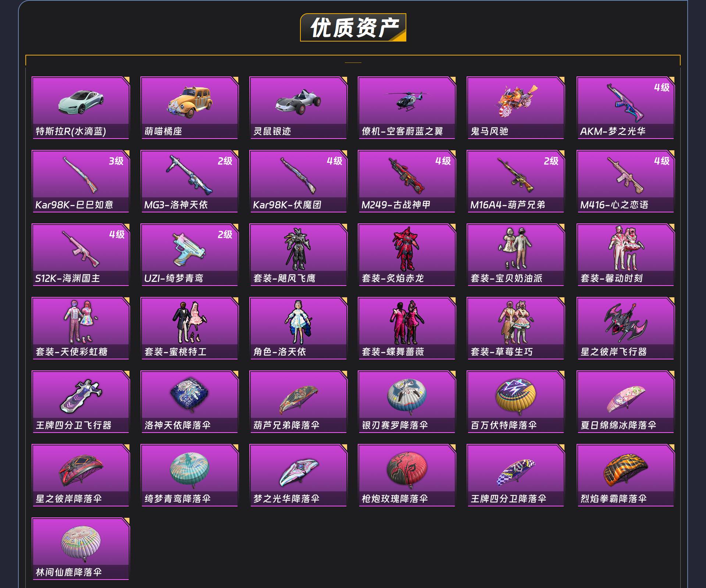706x588 pixels.
Task: Choose the 套装-草莓生巧 outfit card
Action: 516,328
